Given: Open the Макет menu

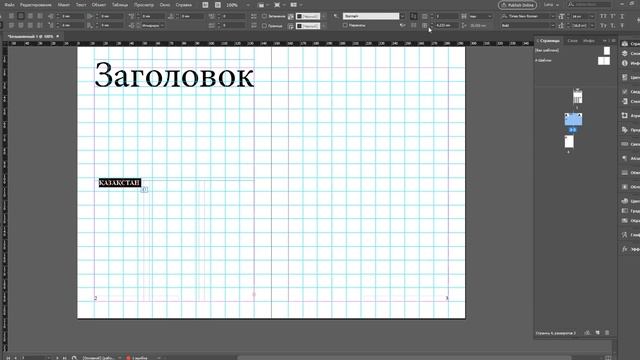Looking at the screenshot, I should [64, 5].
